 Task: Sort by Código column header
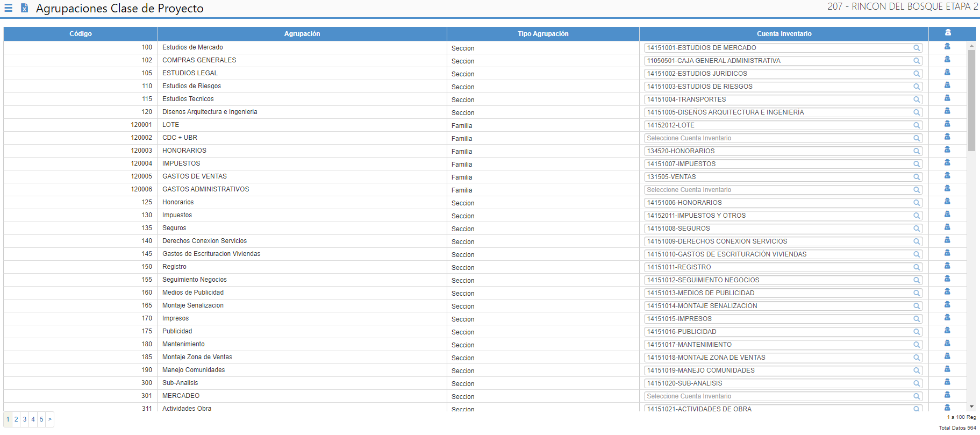[81, 34]
